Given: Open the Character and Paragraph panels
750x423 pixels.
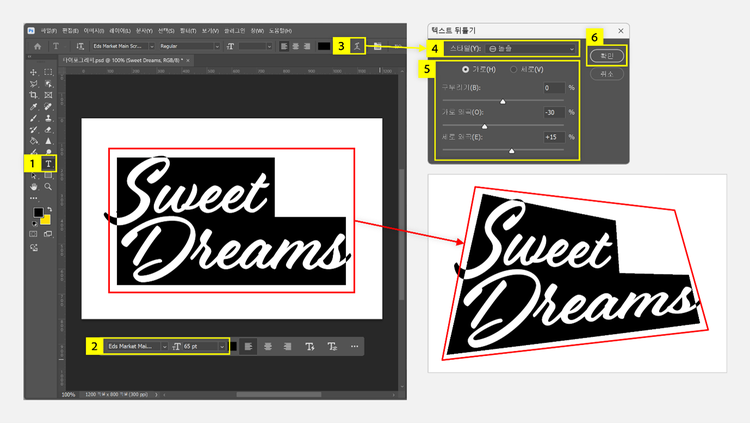Looking at the screenshot, I should [377, 46].
